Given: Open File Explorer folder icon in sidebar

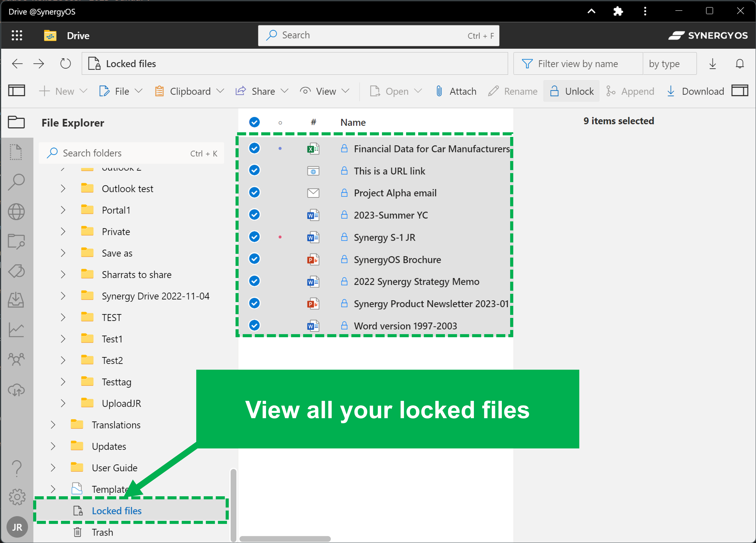Looking at the screenshot, I should pyautogui.click(x=16, y=122).
